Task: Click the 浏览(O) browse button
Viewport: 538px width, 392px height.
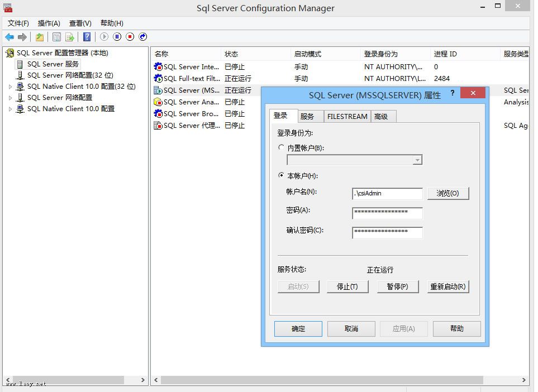Action: 447,193
